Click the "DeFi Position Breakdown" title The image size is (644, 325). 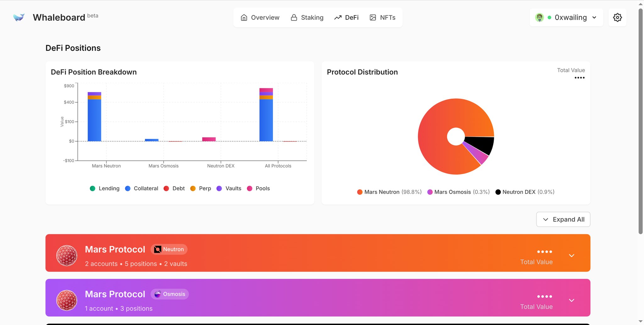(94, 72)
